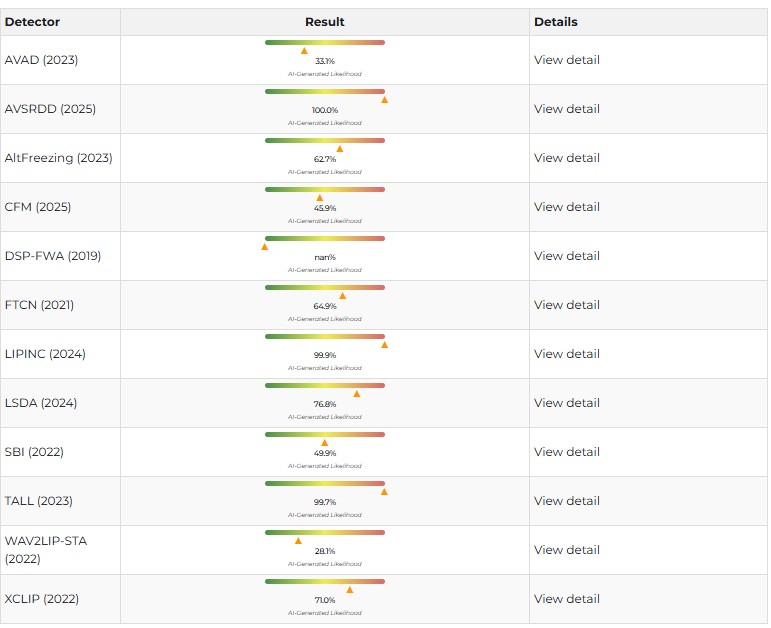771x628 pixels.
Task: Open View detail for LSDA (2024)
Action: click(x=566, y=403)
